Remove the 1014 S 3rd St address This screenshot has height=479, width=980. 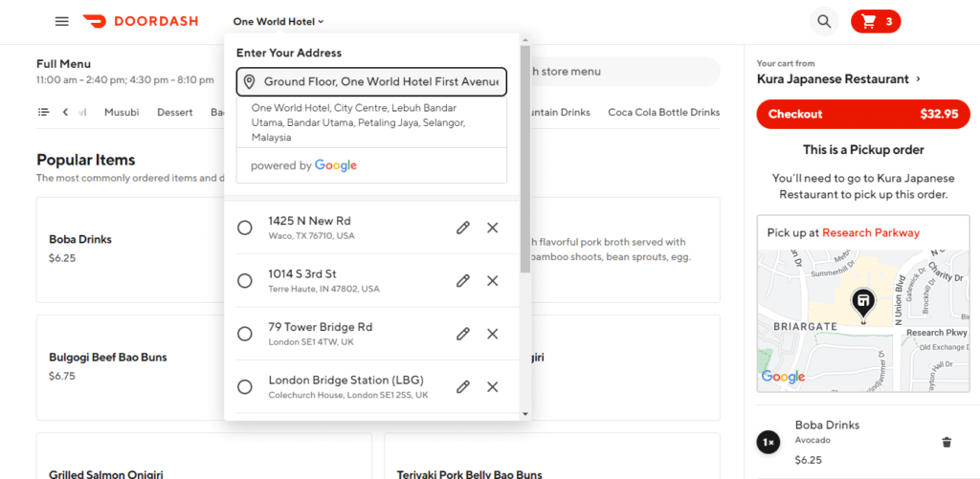coord(493,281)
